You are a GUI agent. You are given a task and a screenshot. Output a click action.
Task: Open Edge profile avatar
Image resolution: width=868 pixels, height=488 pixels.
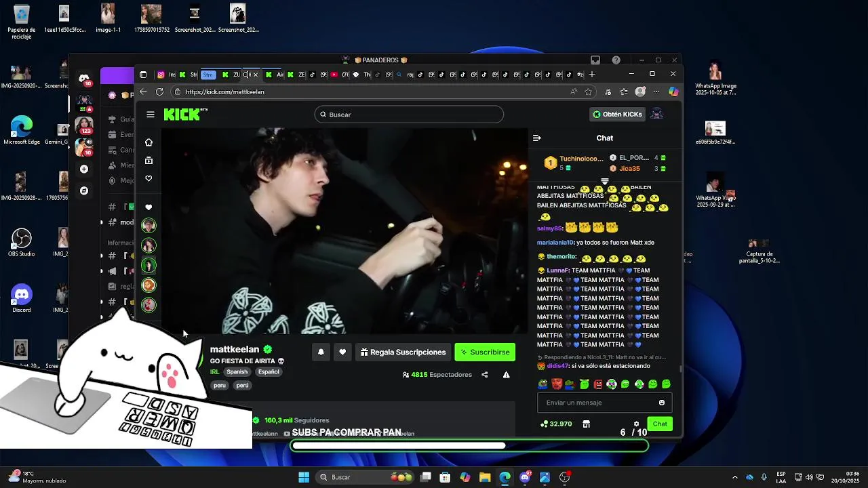tap(640, 91)
